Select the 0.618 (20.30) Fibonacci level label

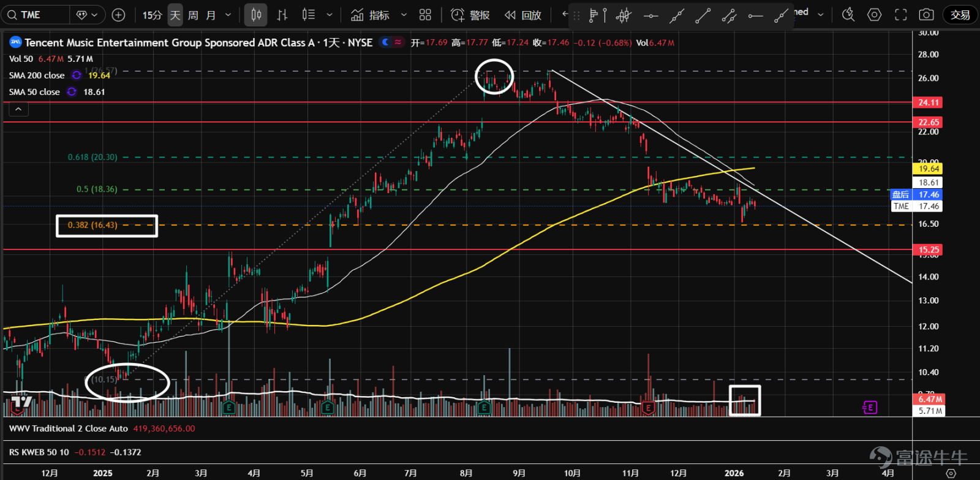click(x=92, y=157)
